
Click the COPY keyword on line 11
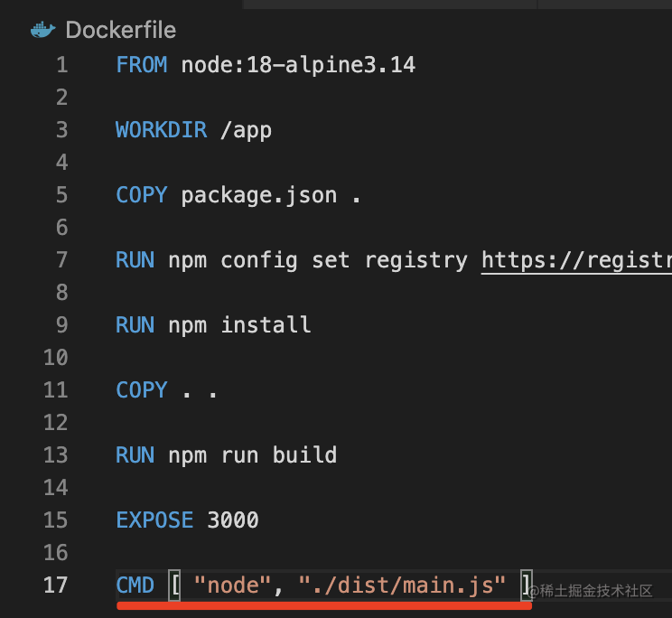pyautogui.click(x=142, y=390)
